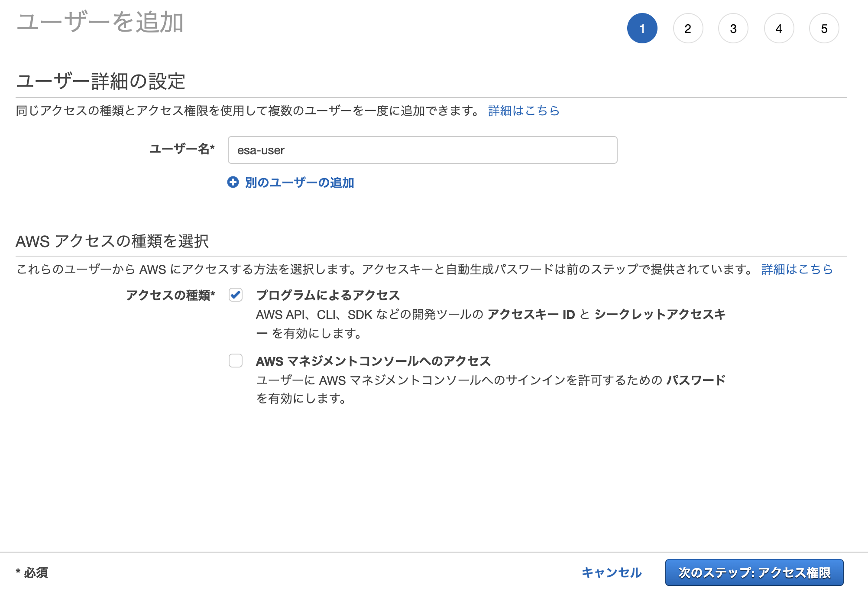Select wizard step 1 indicator
The width and height of the screenshot is (868, 592).
tap(642, 29)
